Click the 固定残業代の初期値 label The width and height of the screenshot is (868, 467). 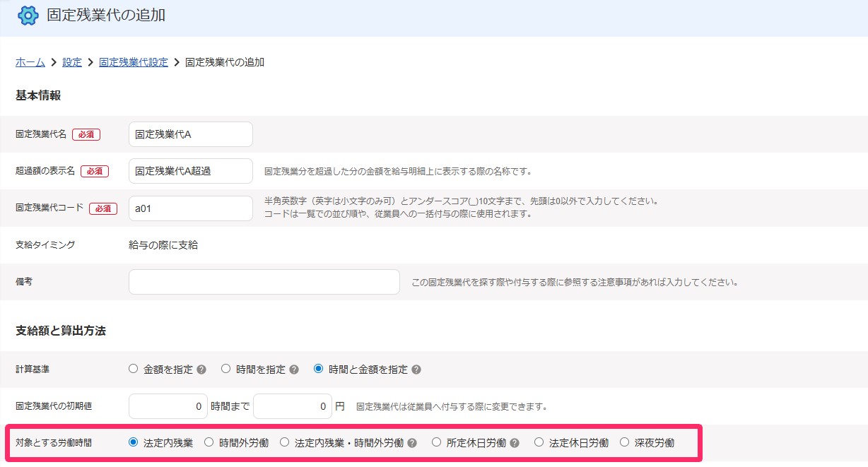[x=54, y=406]
